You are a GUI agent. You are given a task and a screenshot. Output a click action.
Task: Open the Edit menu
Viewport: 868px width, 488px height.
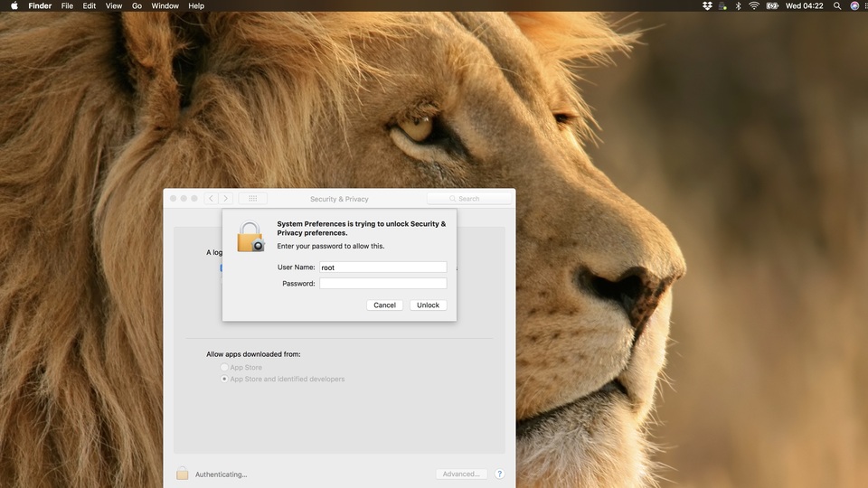[90, 6]
